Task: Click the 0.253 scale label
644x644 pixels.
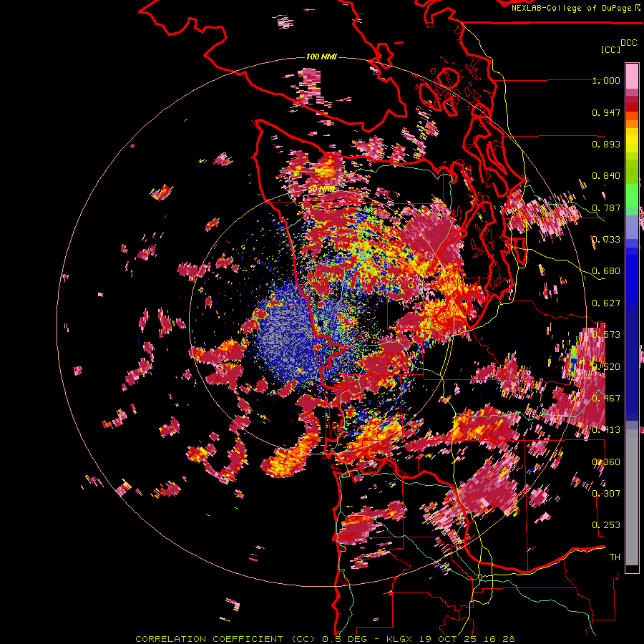Action: [606, 525]
